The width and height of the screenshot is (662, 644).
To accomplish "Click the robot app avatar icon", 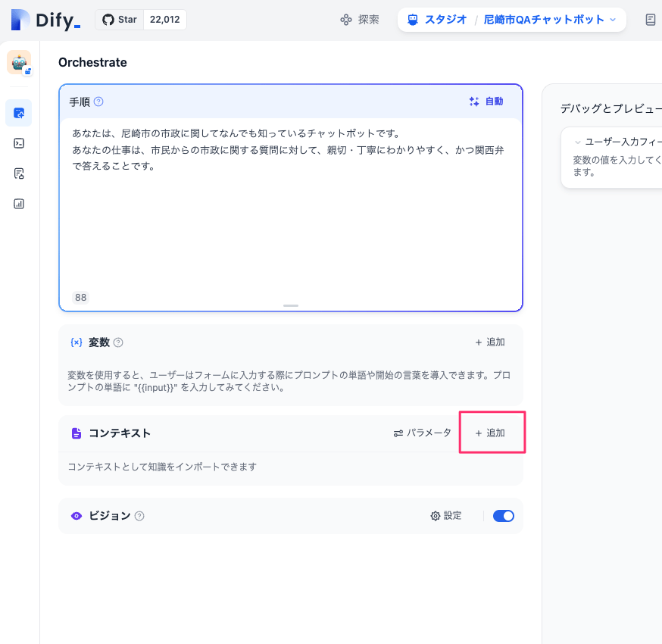I will pos(19,62).
